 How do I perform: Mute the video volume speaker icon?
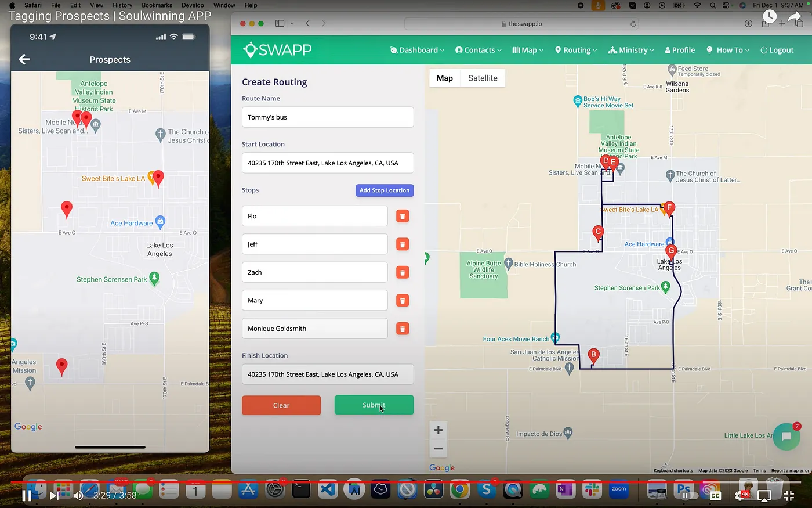[x=78, y=495]
